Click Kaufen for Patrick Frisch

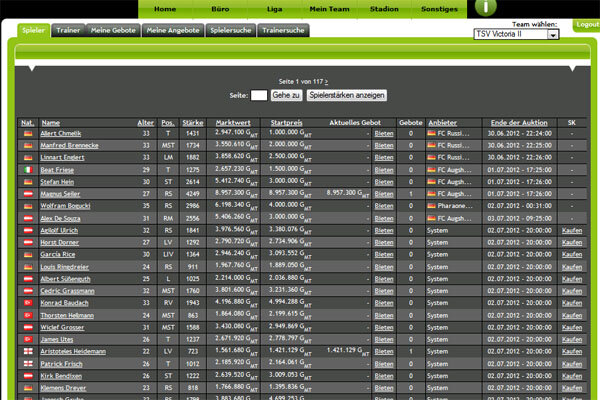(x=572, y=364)
